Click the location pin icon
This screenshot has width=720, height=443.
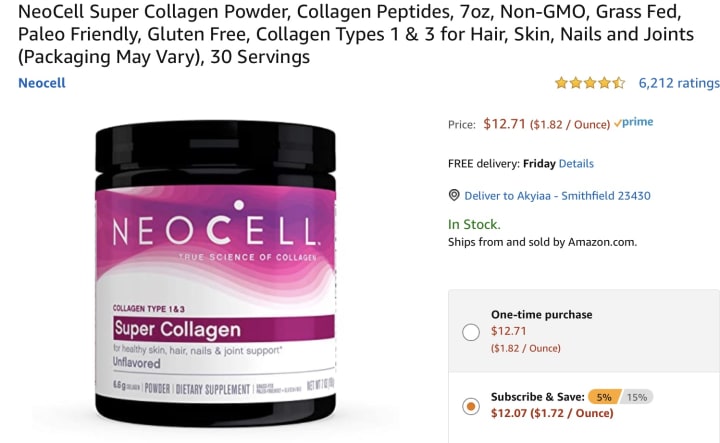[454, 196]
